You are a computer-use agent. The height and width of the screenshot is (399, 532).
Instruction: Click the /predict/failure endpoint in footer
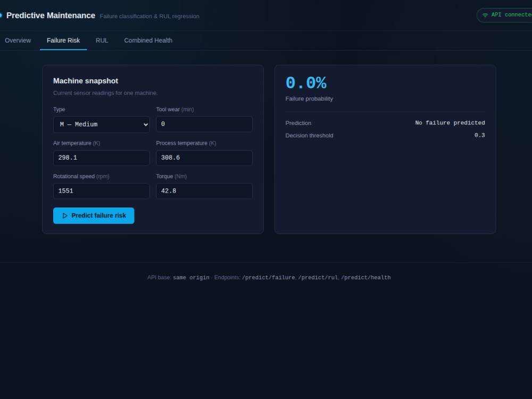(x=268, y=278)
